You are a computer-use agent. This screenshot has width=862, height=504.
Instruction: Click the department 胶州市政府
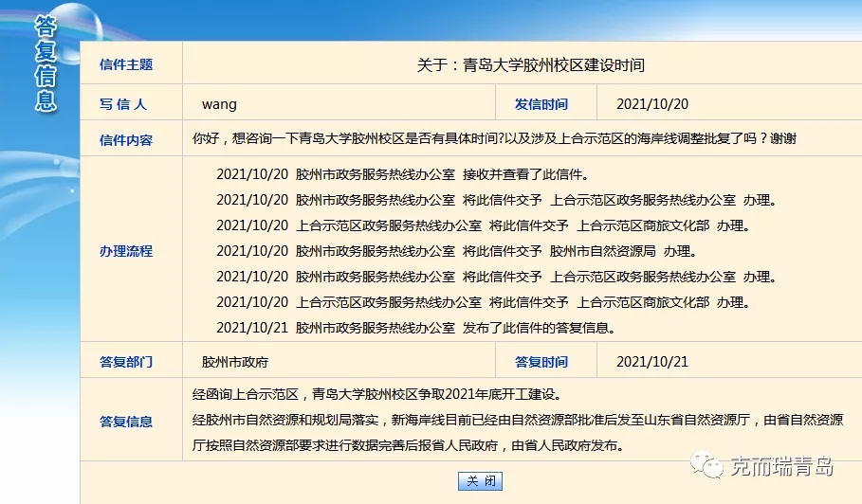[235, 362]
